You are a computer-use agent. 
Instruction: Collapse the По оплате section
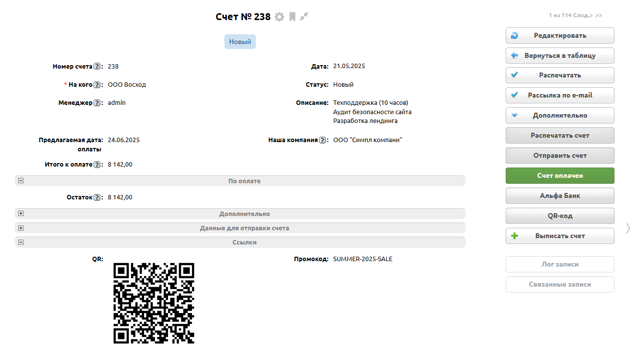click(x=21, y=181)
